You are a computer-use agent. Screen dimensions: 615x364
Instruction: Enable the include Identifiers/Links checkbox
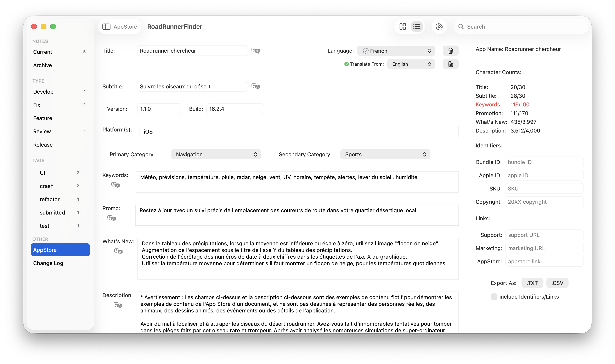pos(494,297)
